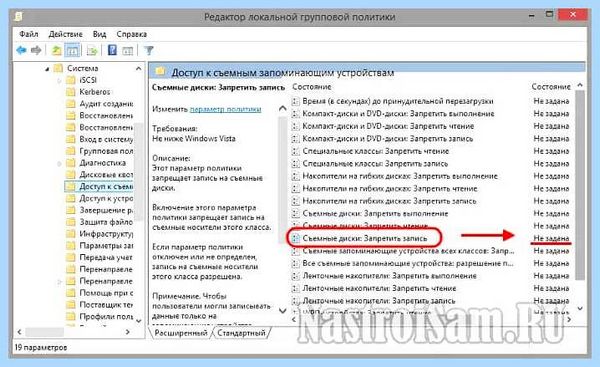Toggle the show/hide console tree toolbar icon

point(72,50)
